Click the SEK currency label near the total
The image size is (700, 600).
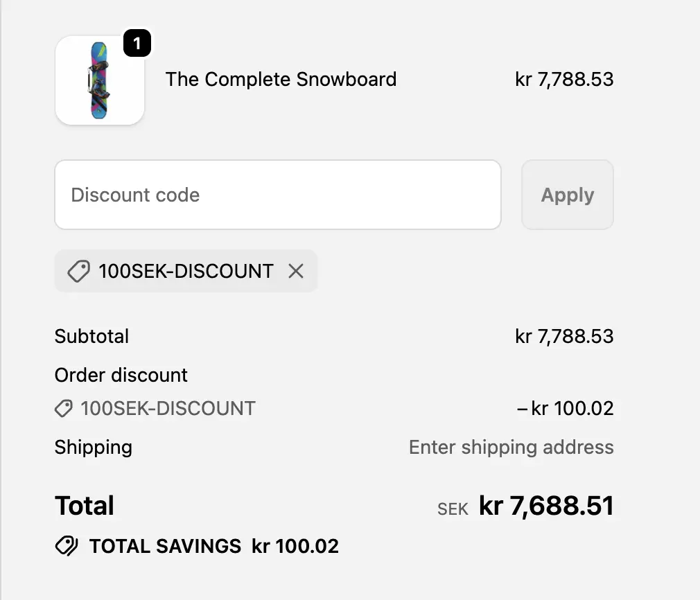452,508
